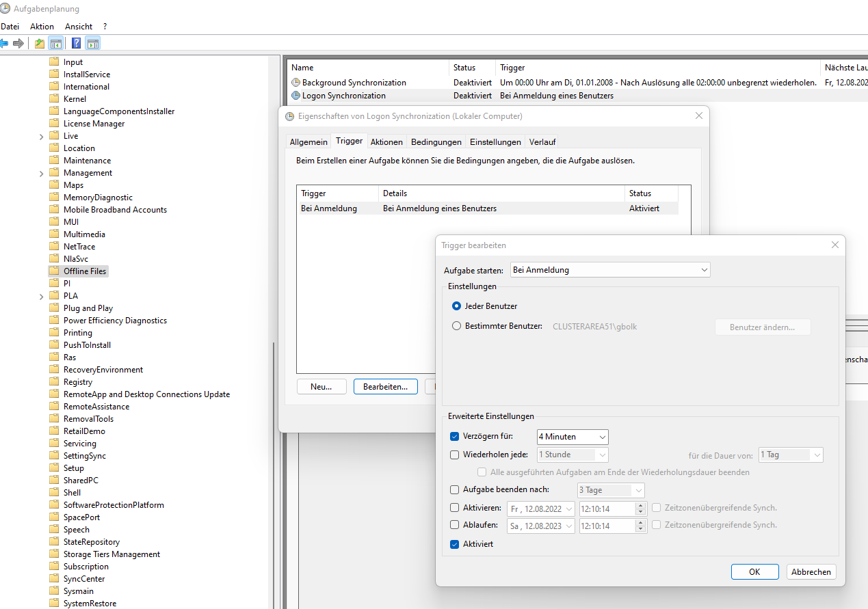Viewport: 868px width, 609px height.
Task: Click the folder icon next to Servicing
Action: [x=54, y=444]
